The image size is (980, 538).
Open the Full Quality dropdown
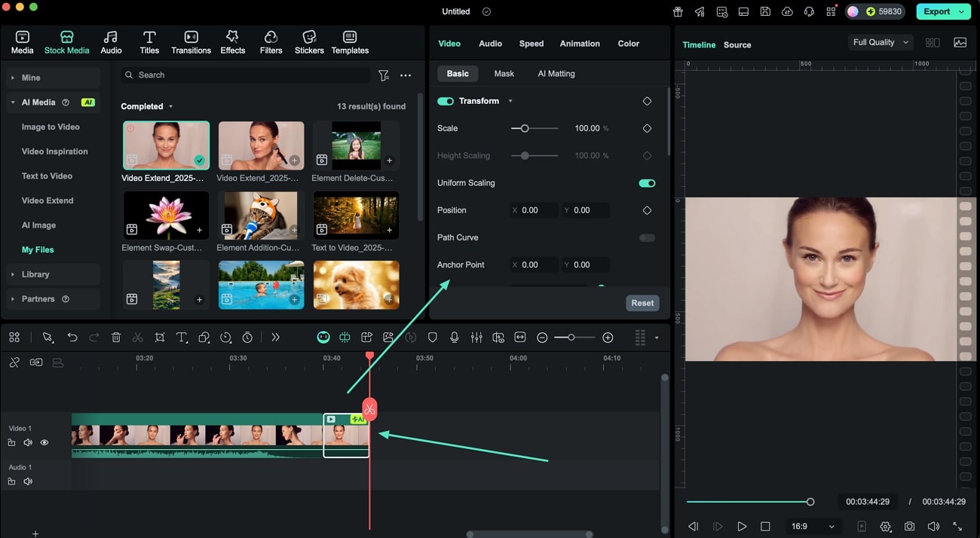(x=880, y=43)
